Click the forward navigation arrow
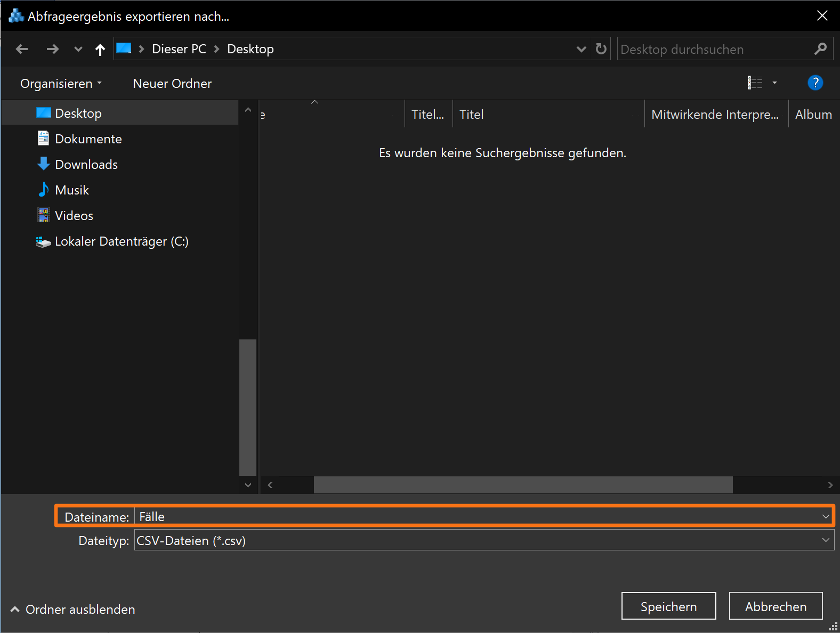 click(52, 49)
